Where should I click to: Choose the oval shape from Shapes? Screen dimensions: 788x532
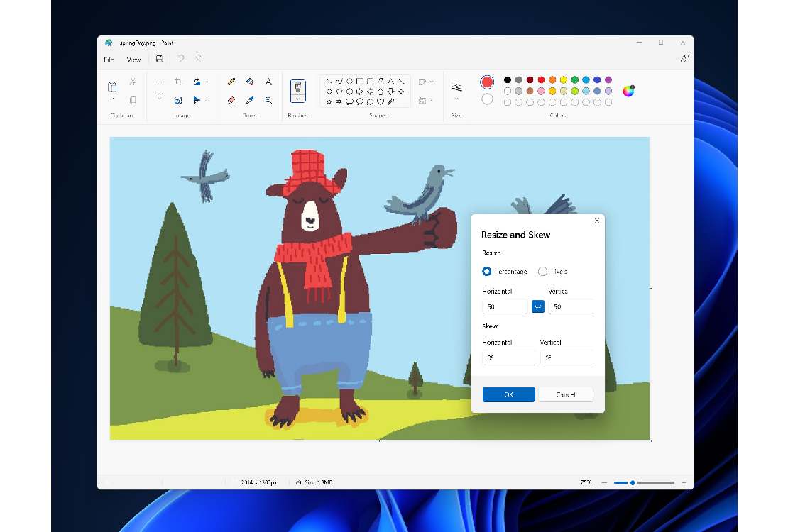[350, 79]
